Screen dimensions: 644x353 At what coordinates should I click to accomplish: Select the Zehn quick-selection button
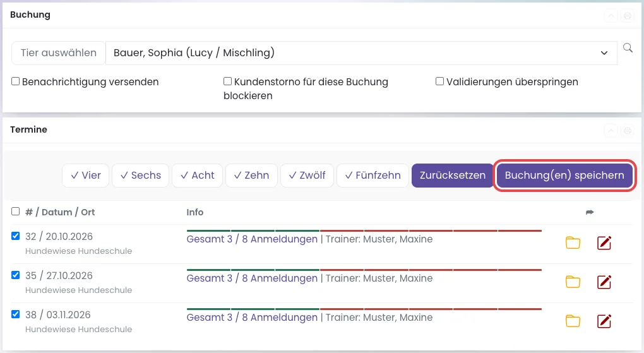251,176
